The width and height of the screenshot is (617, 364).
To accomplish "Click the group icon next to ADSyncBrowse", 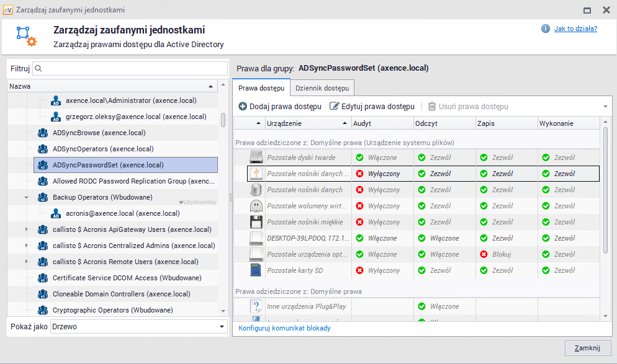I will (43, 133).
